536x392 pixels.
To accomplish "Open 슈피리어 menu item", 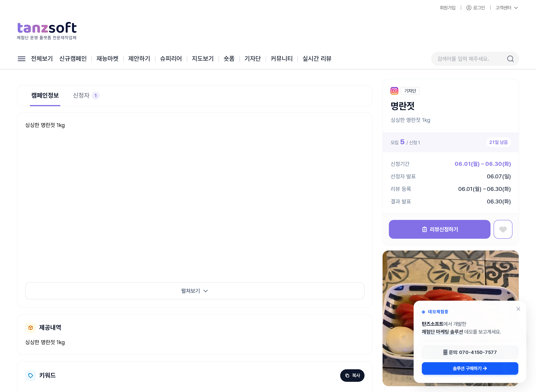I will [171, 59].
